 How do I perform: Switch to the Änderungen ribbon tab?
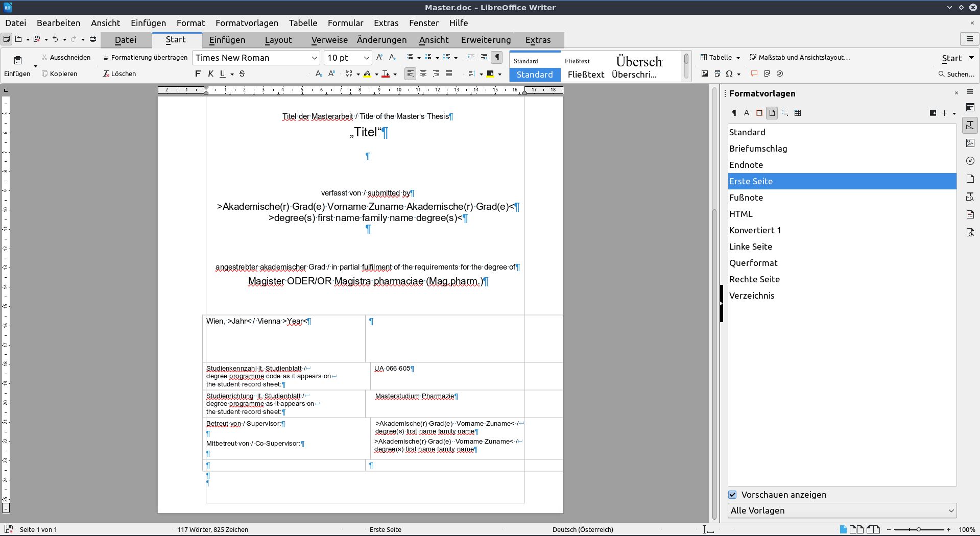381,40
